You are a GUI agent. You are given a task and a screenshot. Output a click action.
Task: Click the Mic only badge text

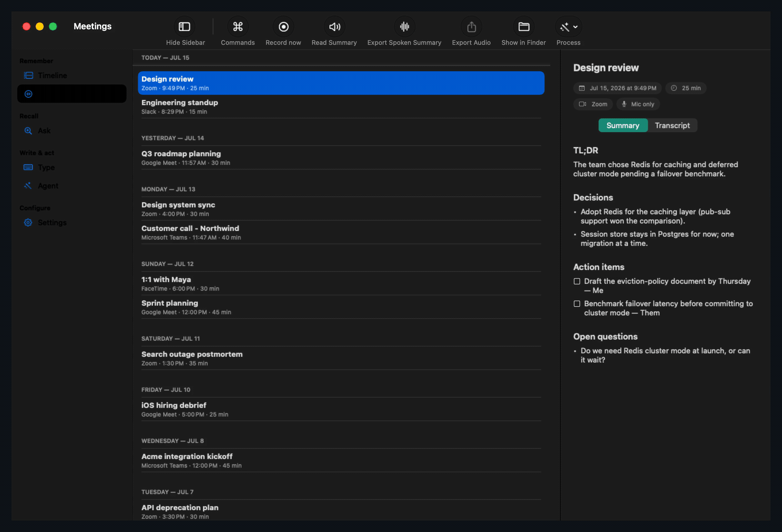tap(643, 104)
